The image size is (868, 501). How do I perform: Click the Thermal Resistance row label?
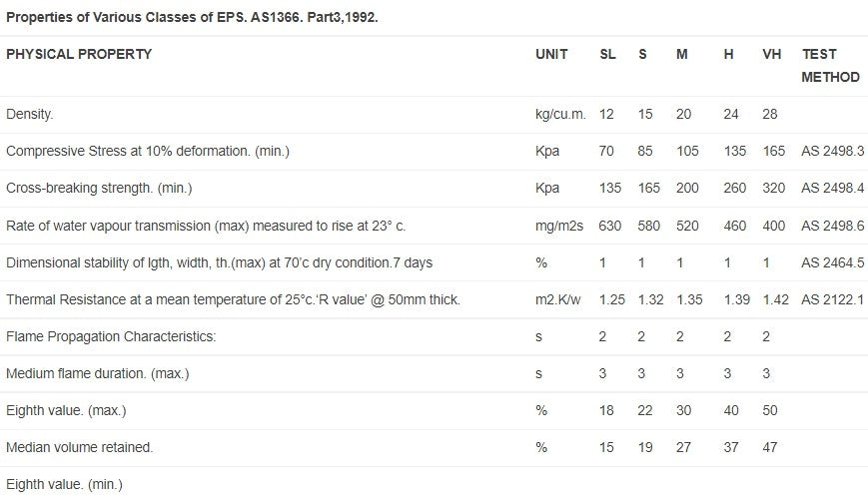[233, 299]
